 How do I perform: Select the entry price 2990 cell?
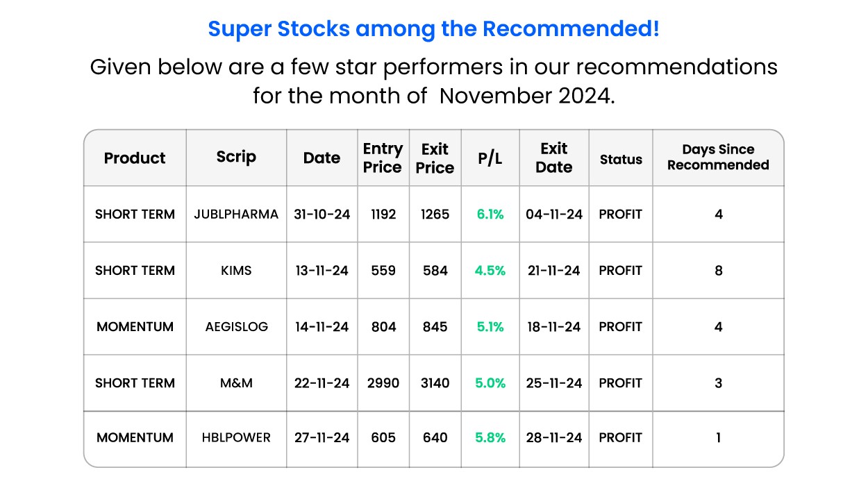(x=383, y=383)
